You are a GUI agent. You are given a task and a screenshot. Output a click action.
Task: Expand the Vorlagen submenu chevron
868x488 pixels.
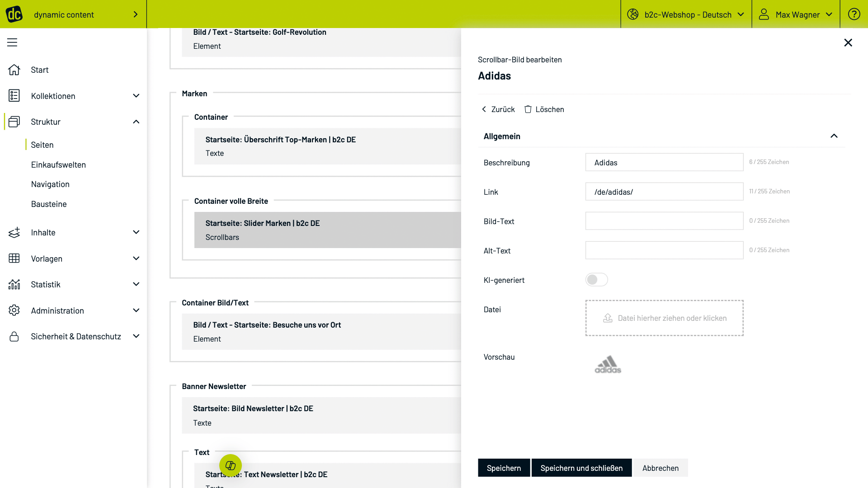pos(136,258)
